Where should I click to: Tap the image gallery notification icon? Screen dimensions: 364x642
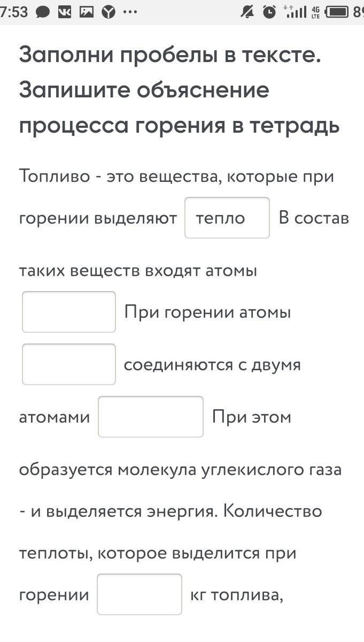87,12
